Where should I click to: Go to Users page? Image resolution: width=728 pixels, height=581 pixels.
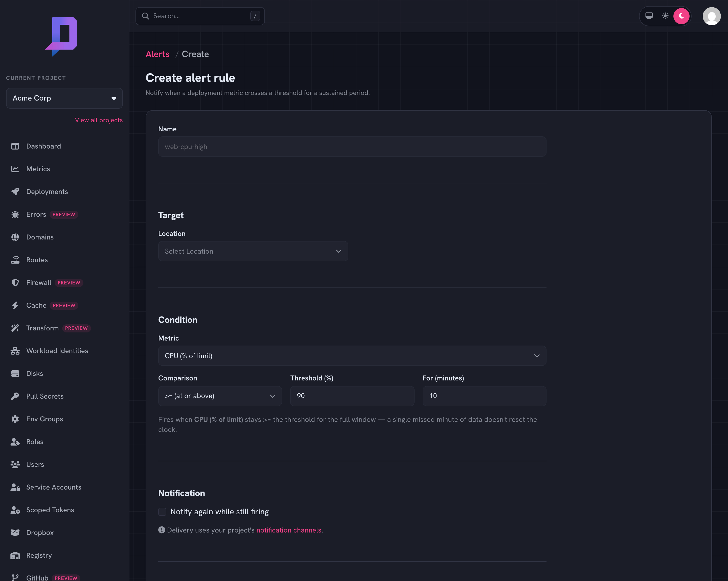tap(35, 465)
